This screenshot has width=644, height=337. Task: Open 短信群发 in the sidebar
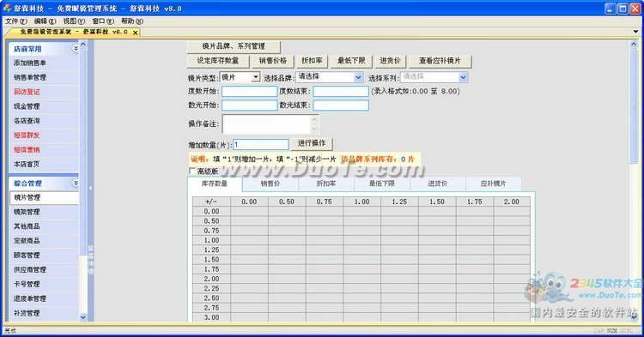(27, 135)
